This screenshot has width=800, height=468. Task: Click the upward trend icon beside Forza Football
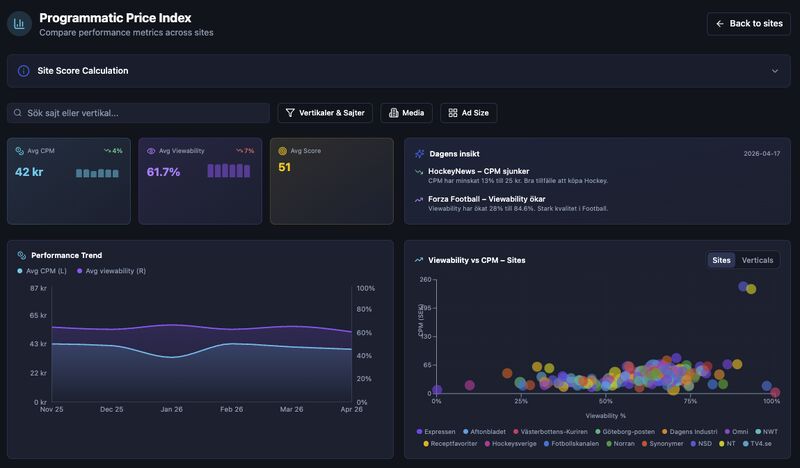coord(419,200)
